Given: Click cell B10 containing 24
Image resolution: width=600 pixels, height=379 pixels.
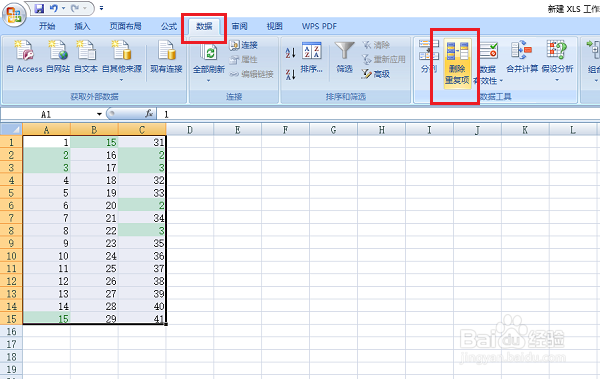Looking at the screenshot, I should pos(94,256).
